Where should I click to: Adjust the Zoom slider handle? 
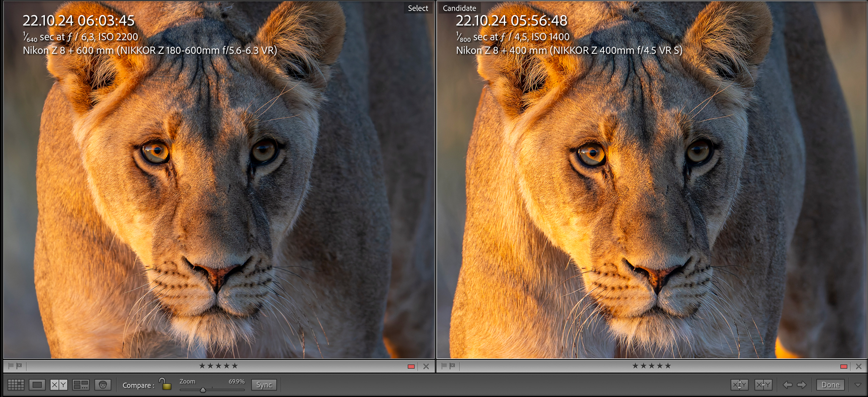click(203, 389)
